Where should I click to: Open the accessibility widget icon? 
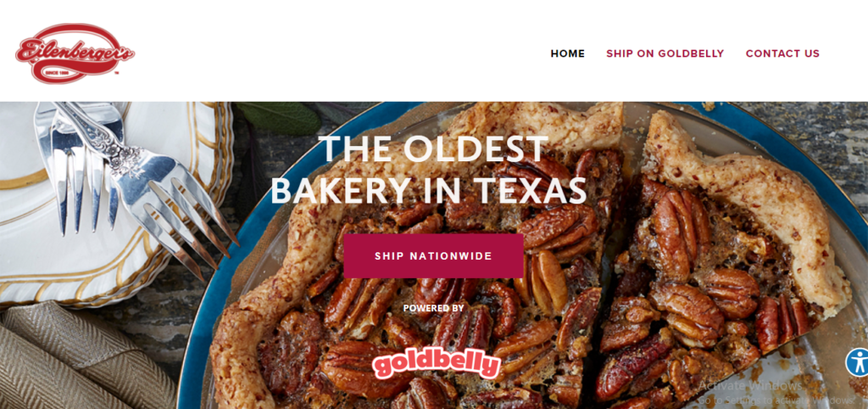coord(857,361)
